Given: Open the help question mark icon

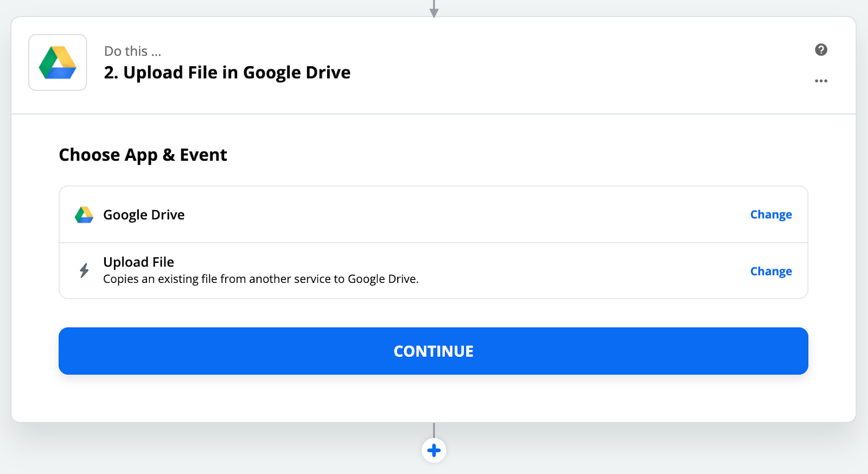Looking at the screenshot, I should click(x=821, y=50).
